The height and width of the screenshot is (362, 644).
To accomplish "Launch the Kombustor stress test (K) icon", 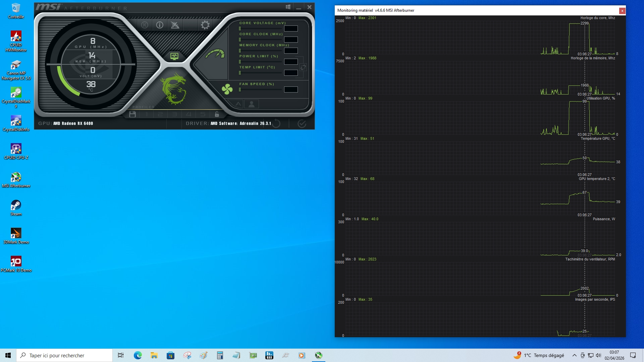I will pos(145,25).
